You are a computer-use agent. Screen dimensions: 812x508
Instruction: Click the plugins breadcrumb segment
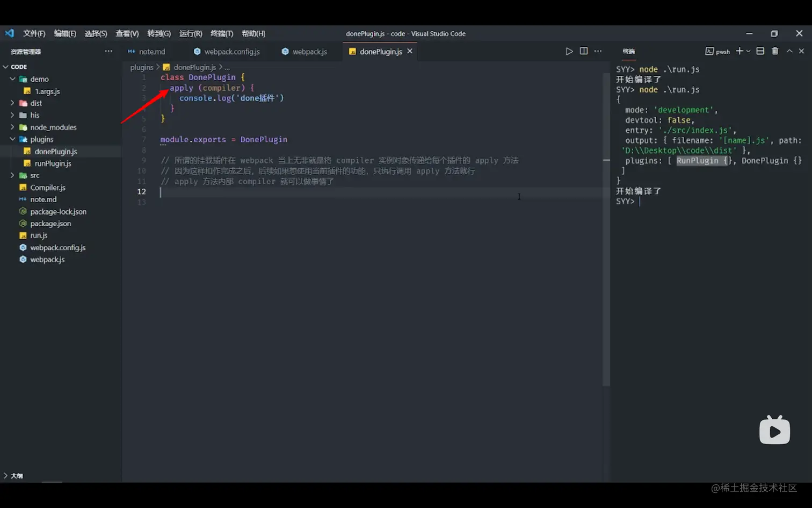click(x=142, y=67)
